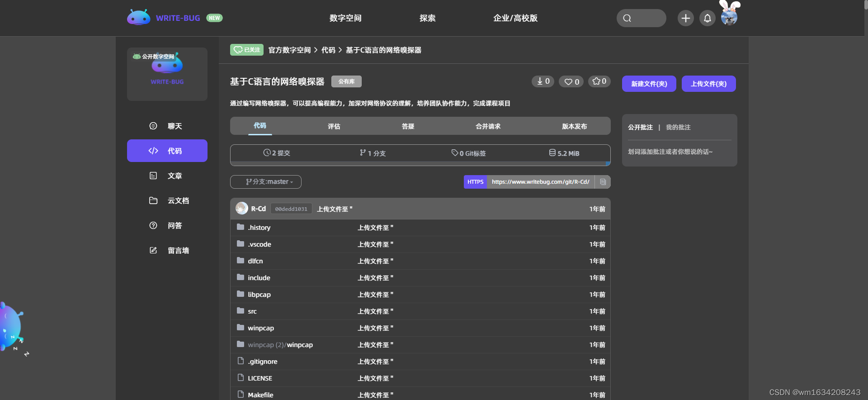Viewport: 868px width, 400px height.
Task: Switch to the 答疑 tab
Action: pyautogui.click(x=408, y=126)
